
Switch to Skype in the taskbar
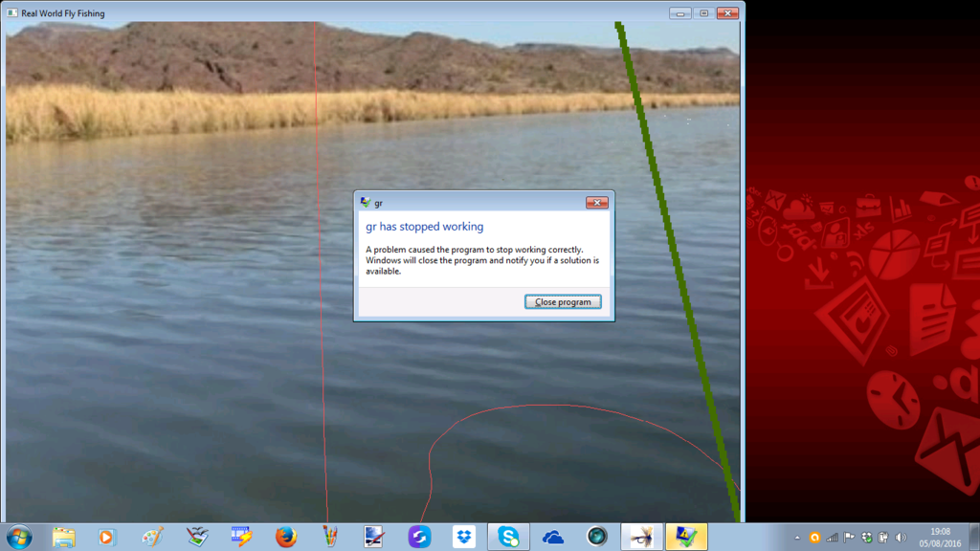click(508, 537)
